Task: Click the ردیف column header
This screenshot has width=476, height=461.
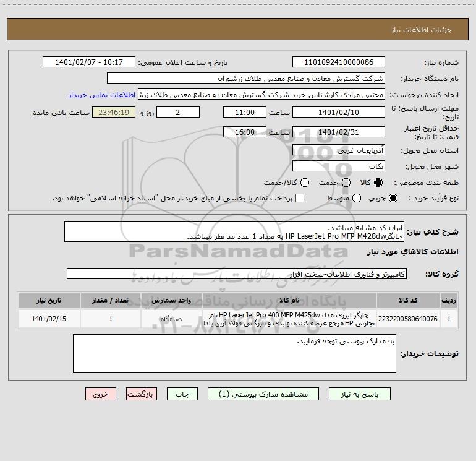Action: (x=449, y=301)
